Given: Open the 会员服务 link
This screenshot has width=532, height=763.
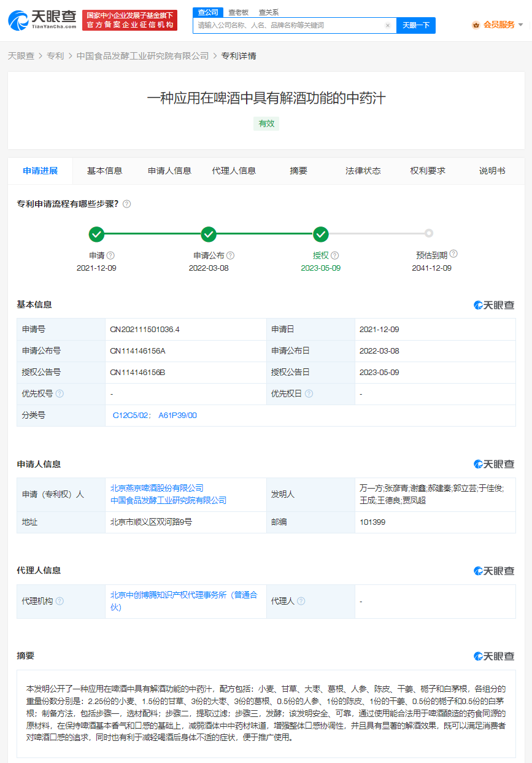Looking at the screenshot, I should (x=499, y=25).
